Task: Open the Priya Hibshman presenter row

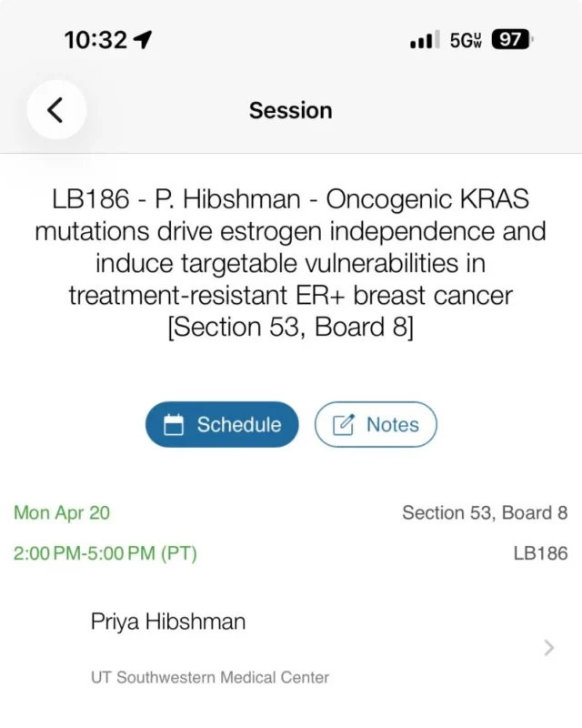Action: 167,622
